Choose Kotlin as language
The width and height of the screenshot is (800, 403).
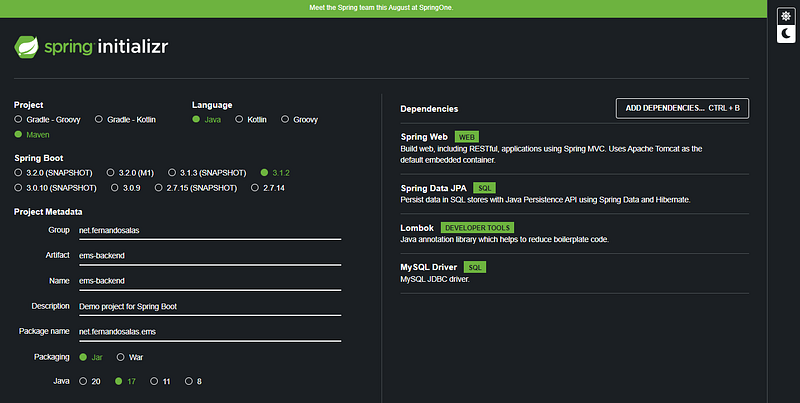pyautogui.click(x=251, y=119)
